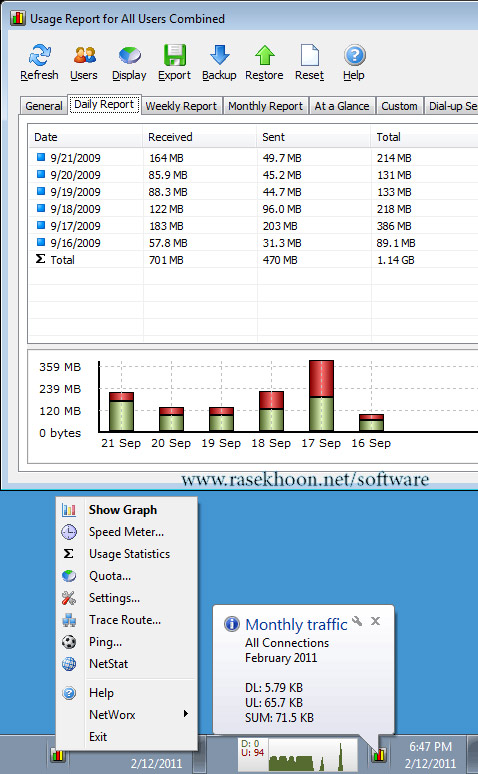
Task: Sort by the Total column header
Action: (425, 137)
